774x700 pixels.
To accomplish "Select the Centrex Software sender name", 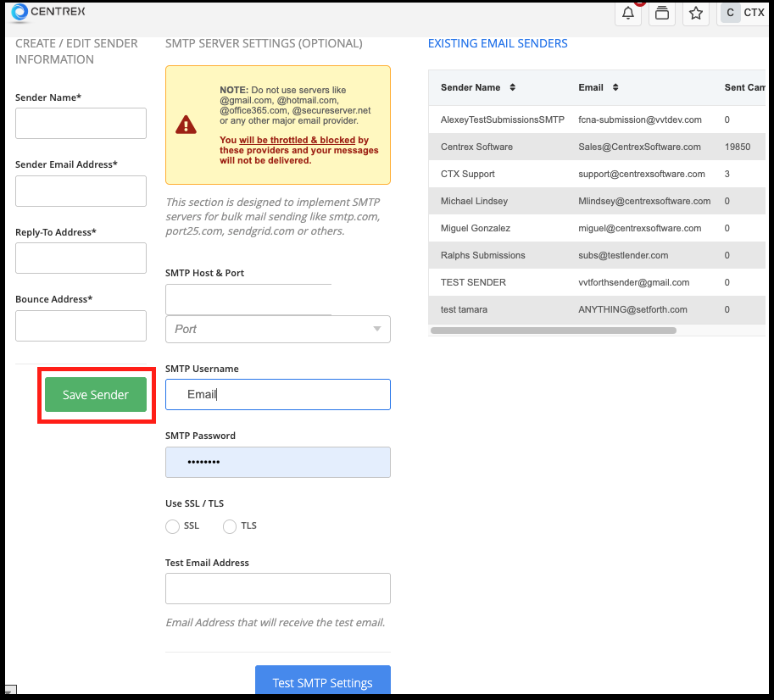I will tap(476, 147).
